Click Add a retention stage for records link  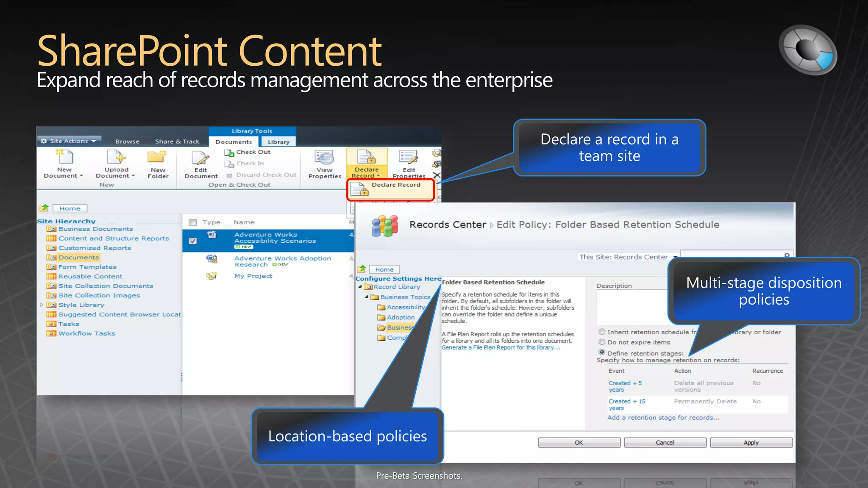[x=663, y=418]
